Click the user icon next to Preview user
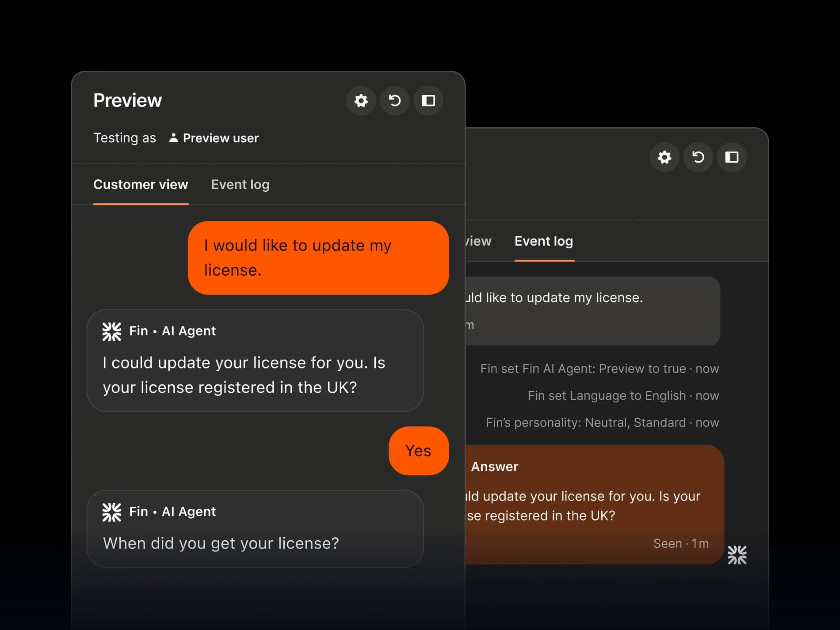This screenshot has width=840, height=630. pyautogui.click(x=173, y=138)
